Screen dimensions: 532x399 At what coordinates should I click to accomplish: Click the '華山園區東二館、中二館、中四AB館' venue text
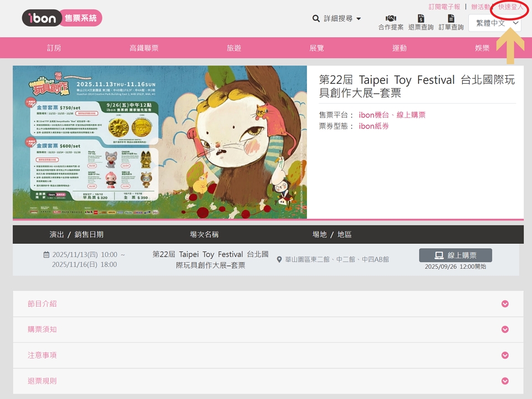coord(336,259)
